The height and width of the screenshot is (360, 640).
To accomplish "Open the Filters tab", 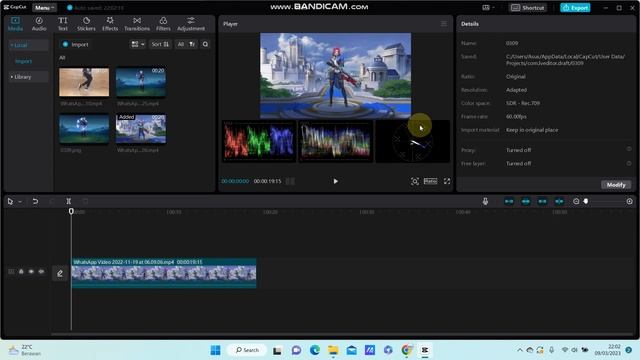I will 163,24.
